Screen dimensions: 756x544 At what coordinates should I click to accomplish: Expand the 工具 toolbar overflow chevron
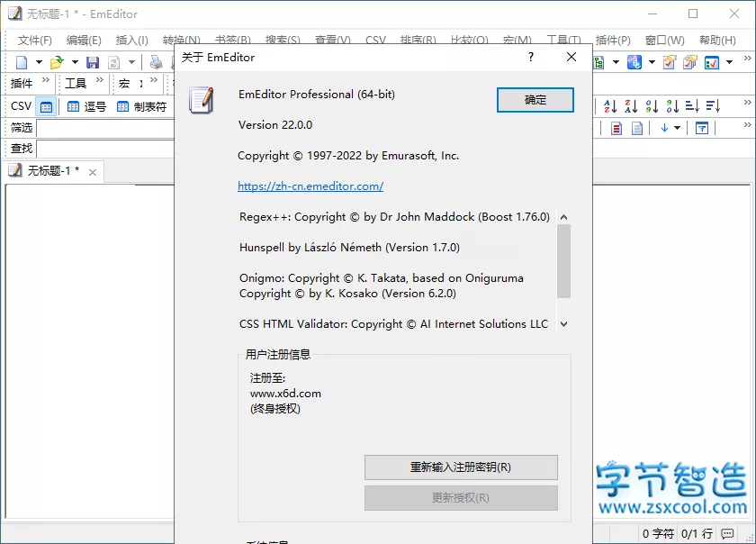coord(99,79)
